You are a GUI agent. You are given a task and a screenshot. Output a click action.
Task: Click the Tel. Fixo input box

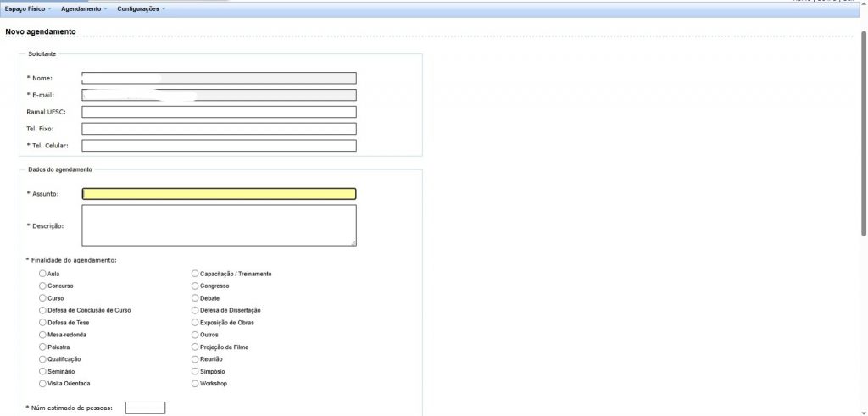tap(219, 129)
